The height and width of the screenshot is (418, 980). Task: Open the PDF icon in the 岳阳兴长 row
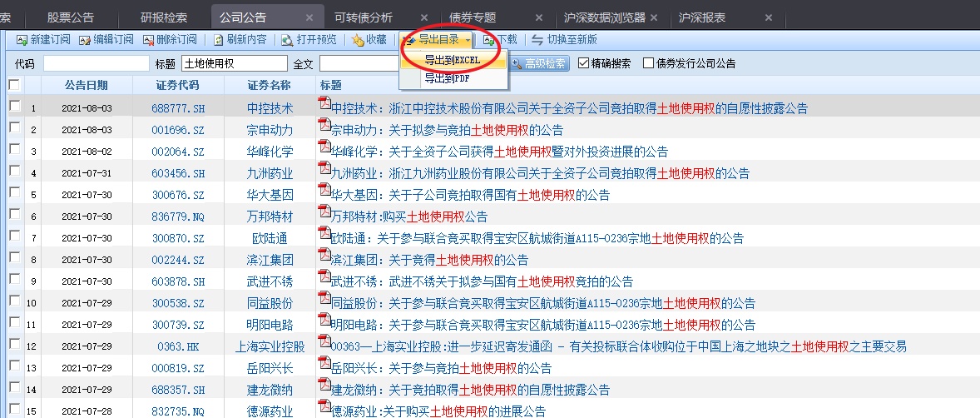[324, 364]
